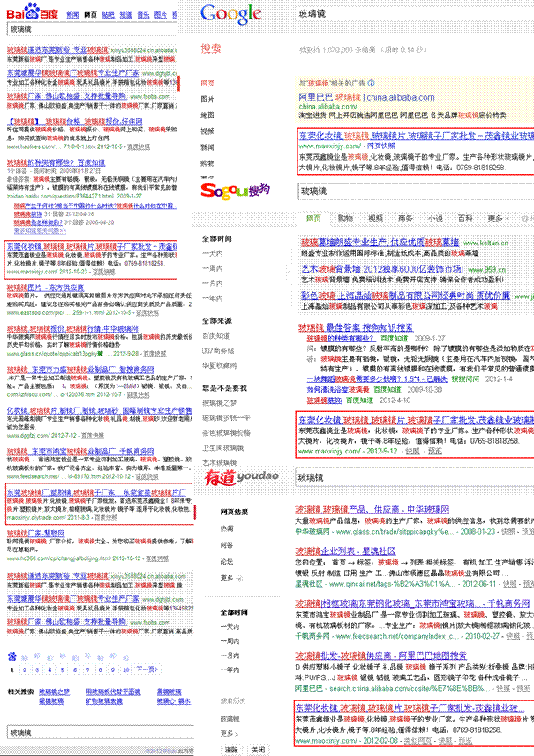Click the Baidu search box at top

pyautogui.click(x=88, y=29)
